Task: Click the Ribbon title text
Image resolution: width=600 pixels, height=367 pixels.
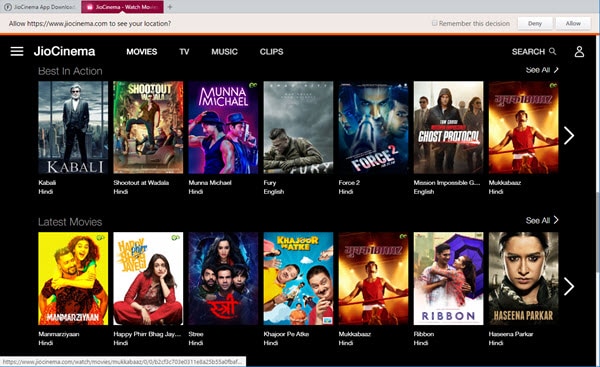Action: [424, 334]
